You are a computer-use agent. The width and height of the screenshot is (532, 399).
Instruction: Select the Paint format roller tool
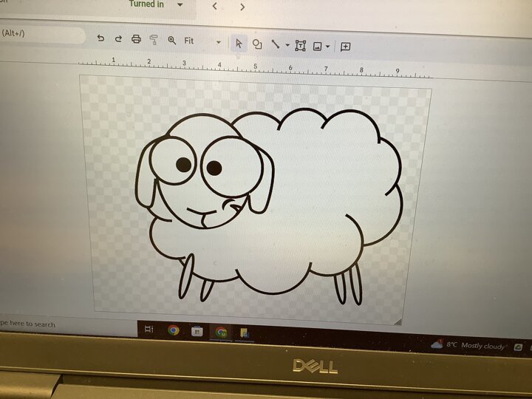coord(154,40)
